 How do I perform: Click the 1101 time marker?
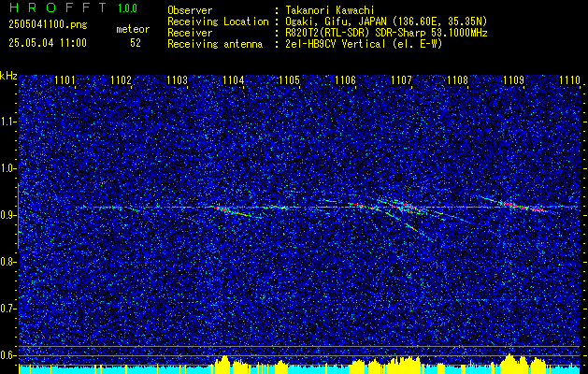(x=65, y=80)
